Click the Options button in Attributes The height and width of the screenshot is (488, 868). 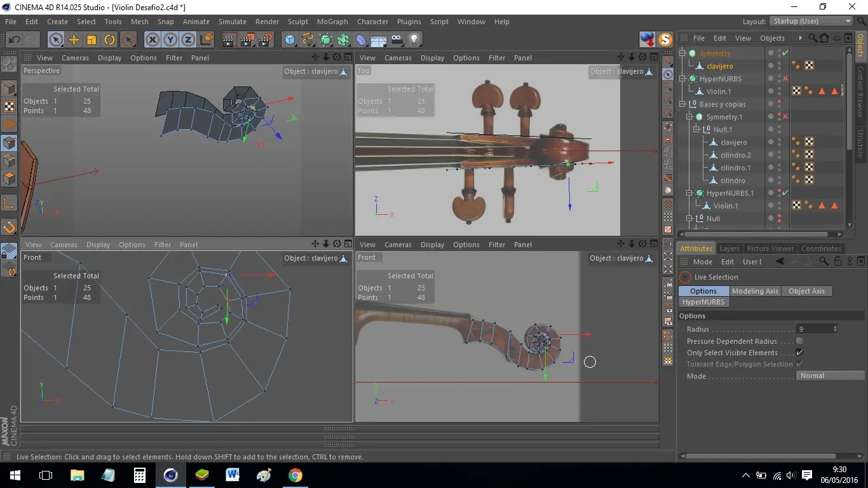pyautogui.click(x=703, y=291)
